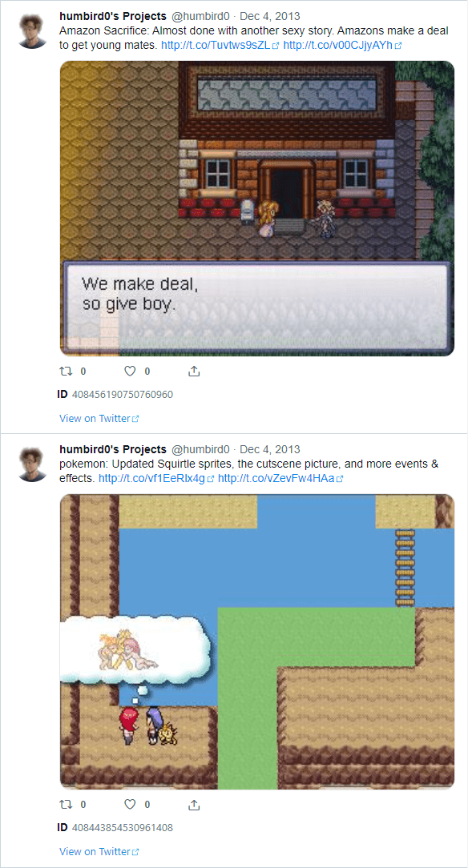Click retweet icon on Amazon Sacrifice tweet

[x=65, y=371]
